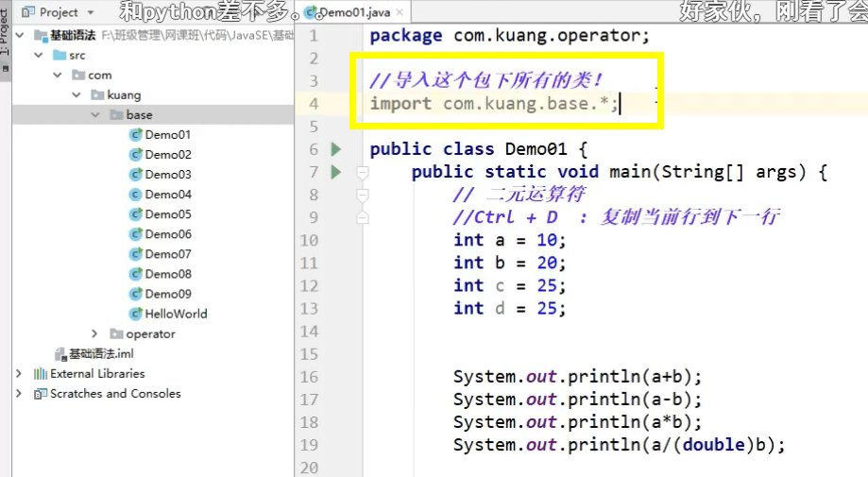Click the println(a*b) statement

pyautogui.click(x=577, y=422)
